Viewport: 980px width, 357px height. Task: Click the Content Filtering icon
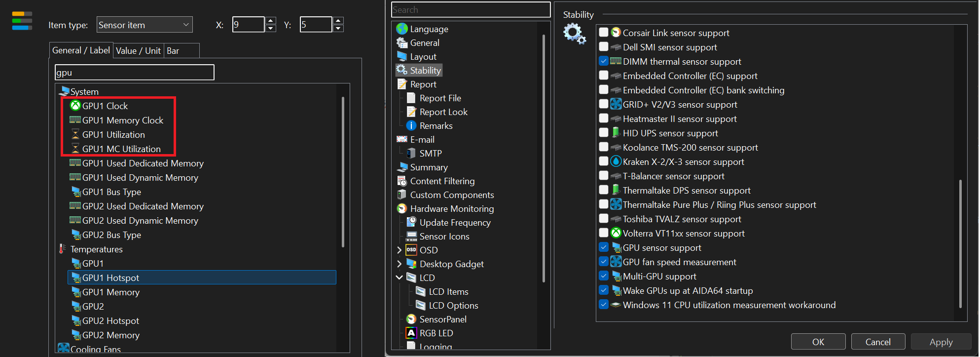402,181
